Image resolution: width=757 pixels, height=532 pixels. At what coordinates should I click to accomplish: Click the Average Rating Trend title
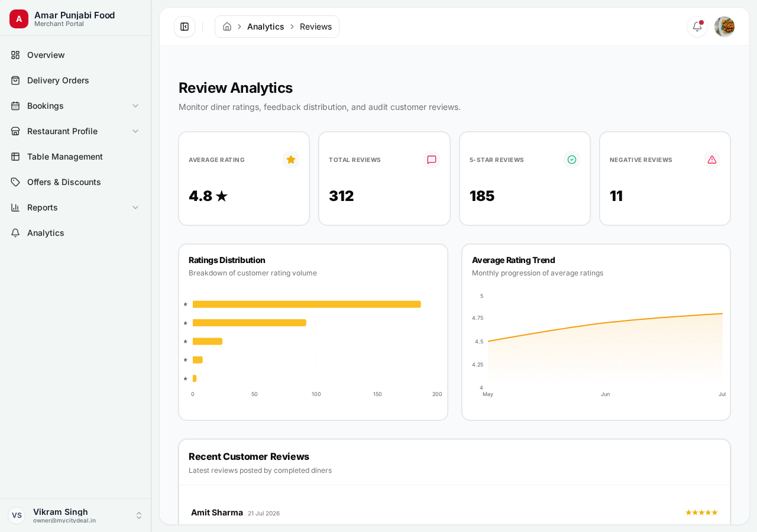click(513, 260)
